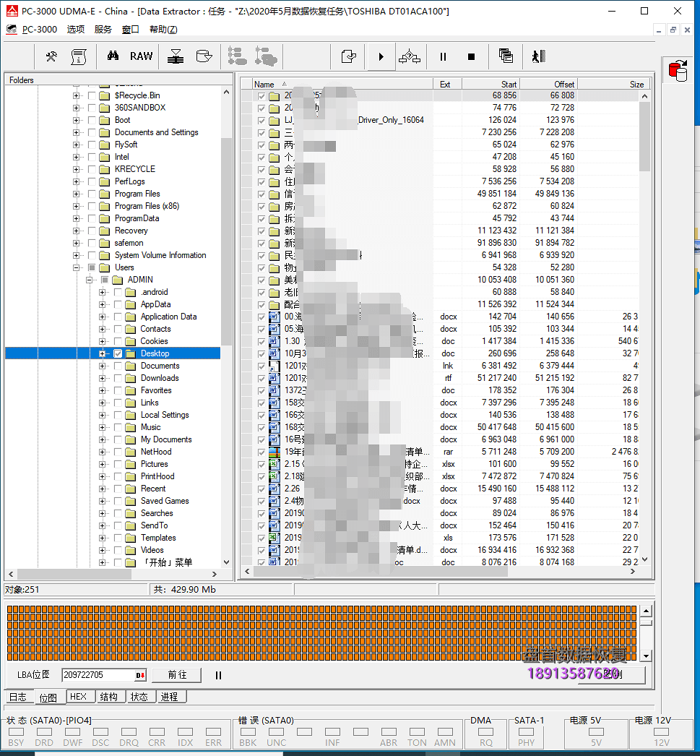Click the hourglass sector map icon
Image resolution: width=700 pixels, height=756 pixels.
(176, 57)
